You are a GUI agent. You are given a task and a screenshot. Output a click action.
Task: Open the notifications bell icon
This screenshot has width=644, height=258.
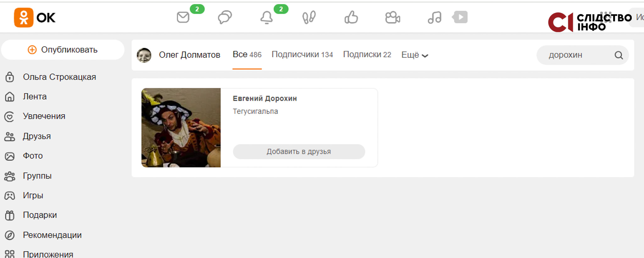point(267,17)
